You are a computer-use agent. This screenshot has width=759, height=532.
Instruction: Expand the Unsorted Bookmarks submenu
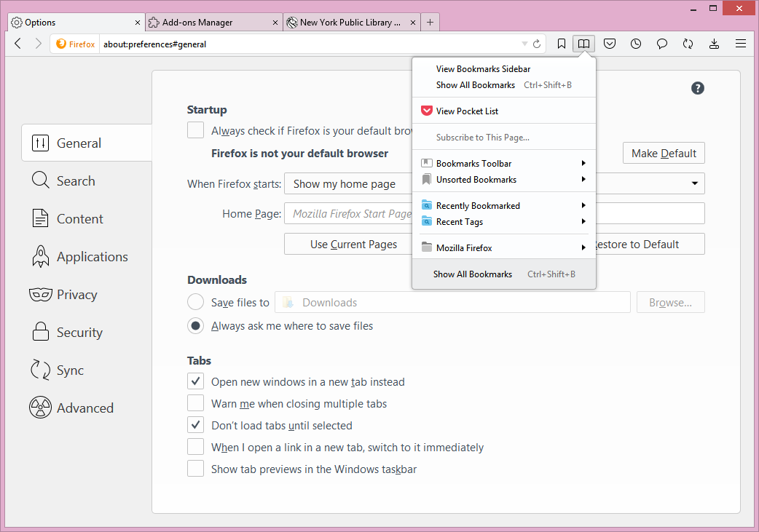(504, 180)
